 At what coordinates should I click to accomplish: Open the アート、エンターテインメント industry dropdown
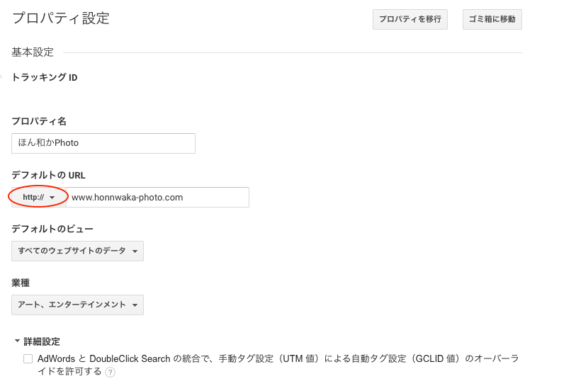(x=78, y=305)
